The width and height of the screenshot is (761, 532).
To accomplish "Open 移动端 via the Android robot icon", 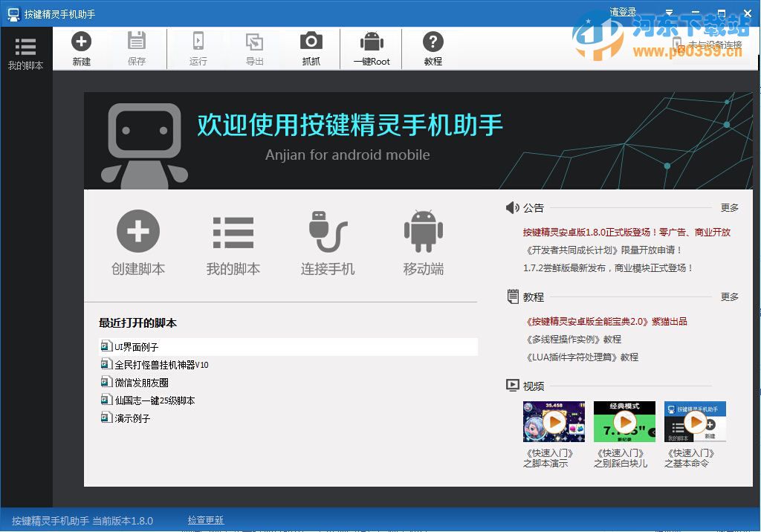I will point(422,233).
